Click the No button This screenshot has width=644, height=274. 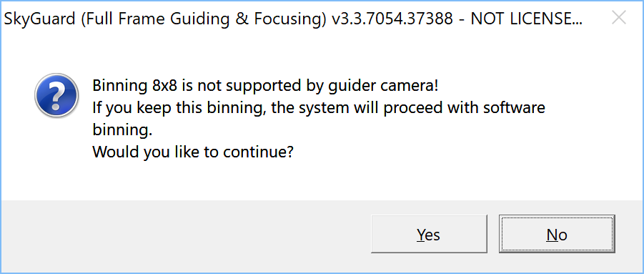pyautogui.click(x=557, y=234)
